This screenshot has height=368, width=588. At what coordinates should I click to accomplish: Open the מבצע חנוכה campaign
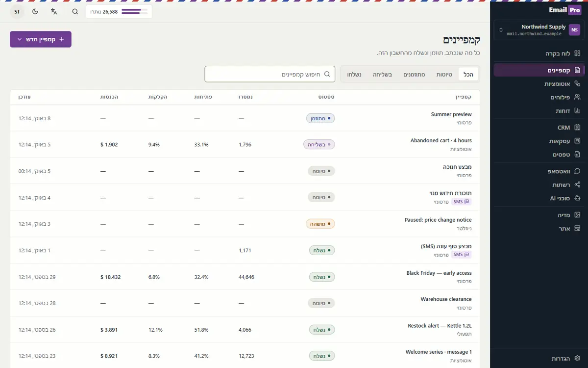pyautogui.click(x=457, y=167)
